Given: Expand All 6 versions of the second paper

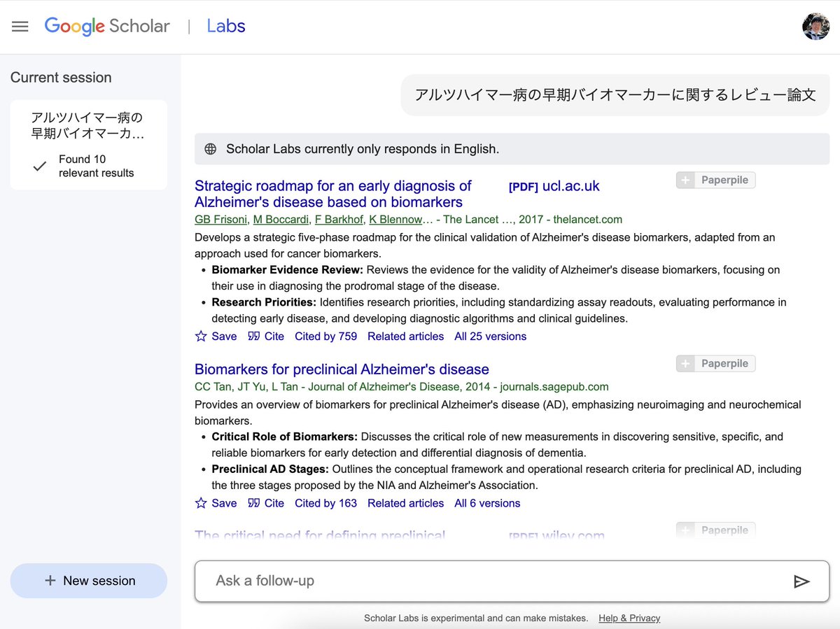Looking at the screenshot, I should point(486,503).
